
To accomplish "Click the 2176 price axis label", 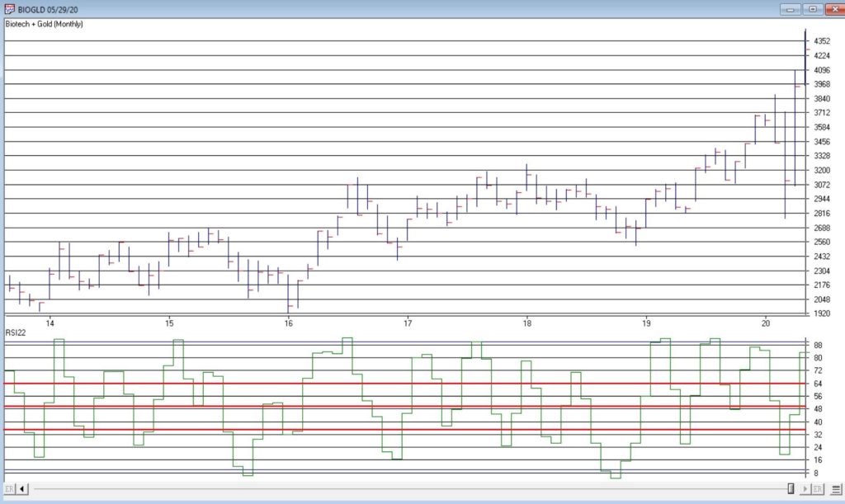I will [x=822, y=285].
